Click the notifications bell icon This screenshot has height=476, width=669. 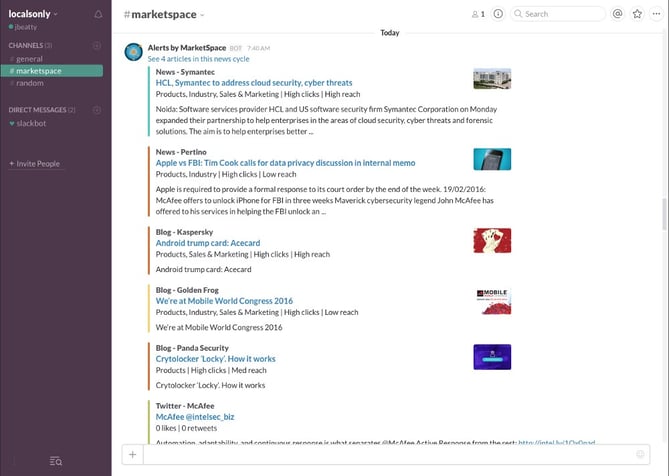pos(98,14)
